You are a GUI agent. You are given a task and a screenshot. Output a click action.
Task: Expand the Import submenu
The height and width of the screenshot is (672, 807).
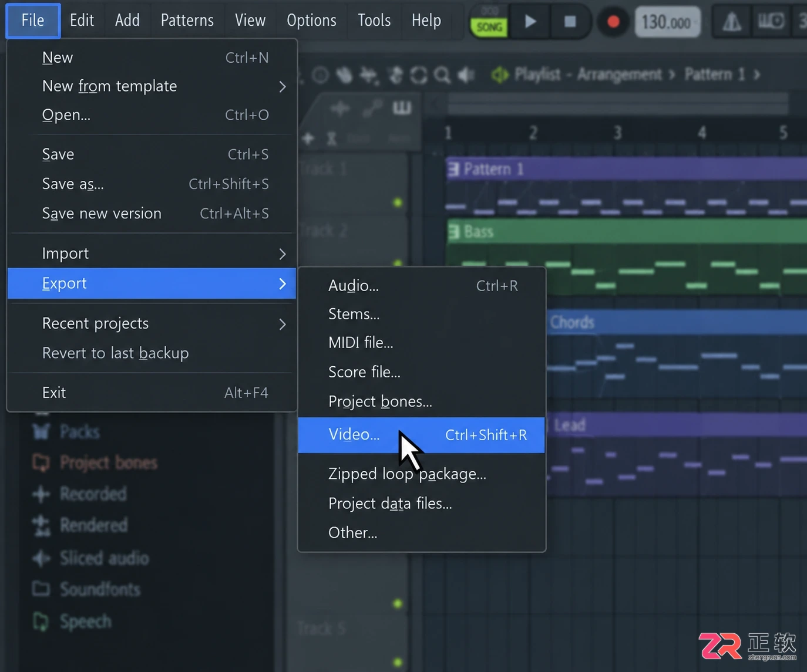[152, 254]
